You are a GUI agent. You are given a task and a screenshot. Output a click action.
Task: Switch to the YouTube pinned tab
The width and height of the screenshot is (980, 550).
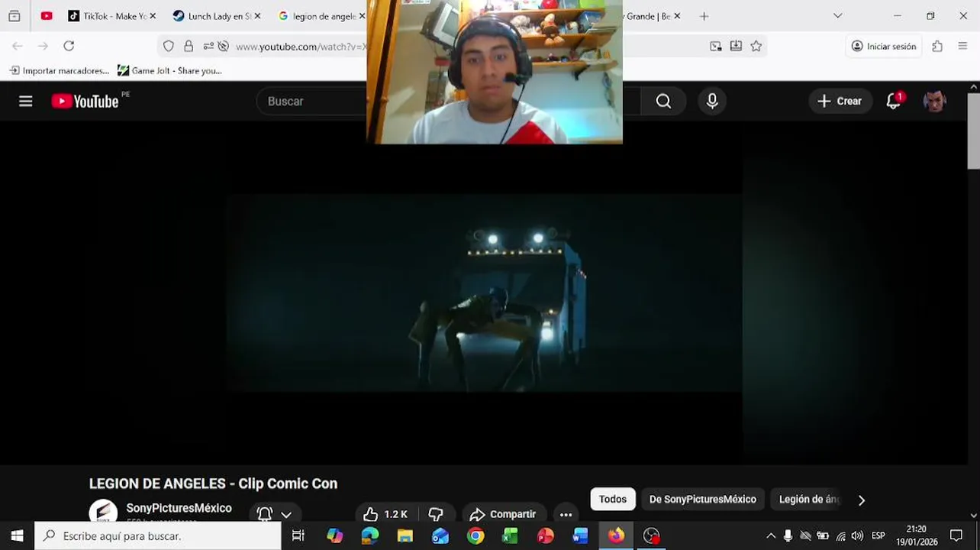[x=47, y=15]
